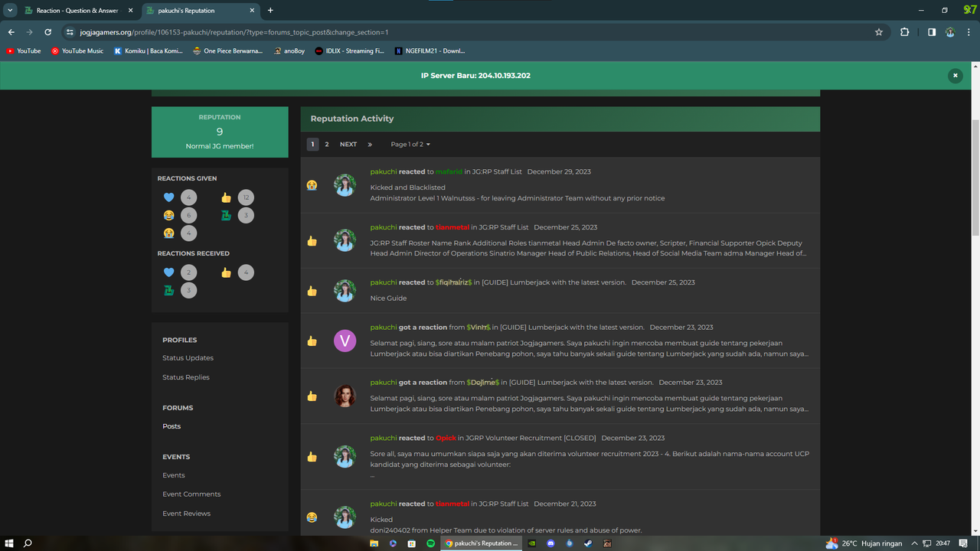Open the mafarid user link
This screenshot has height=551, width=980.
pyautogui.click(x=449, y=171)
